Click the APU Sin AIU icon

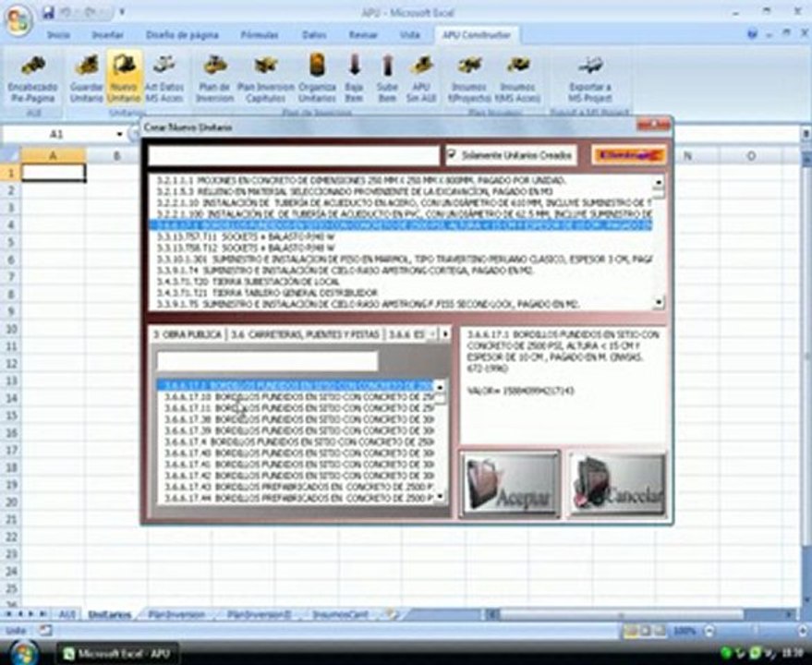(421, 79)
